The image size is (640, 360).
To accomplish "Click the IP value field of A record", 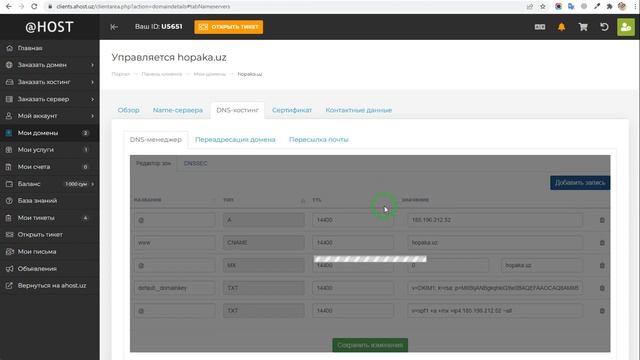I will tap(495, 220).
